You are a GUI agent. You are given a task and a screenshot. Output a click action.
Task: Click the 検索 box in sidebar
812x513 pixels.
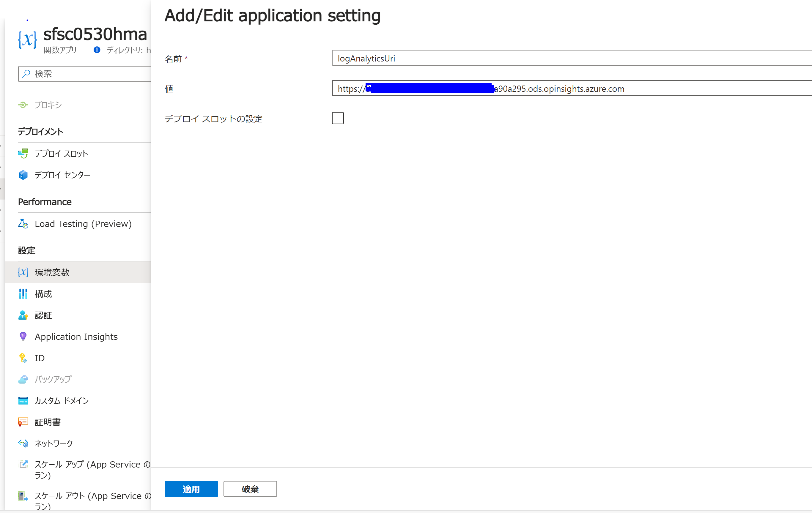pyautogui.click(x=91, y=74)
